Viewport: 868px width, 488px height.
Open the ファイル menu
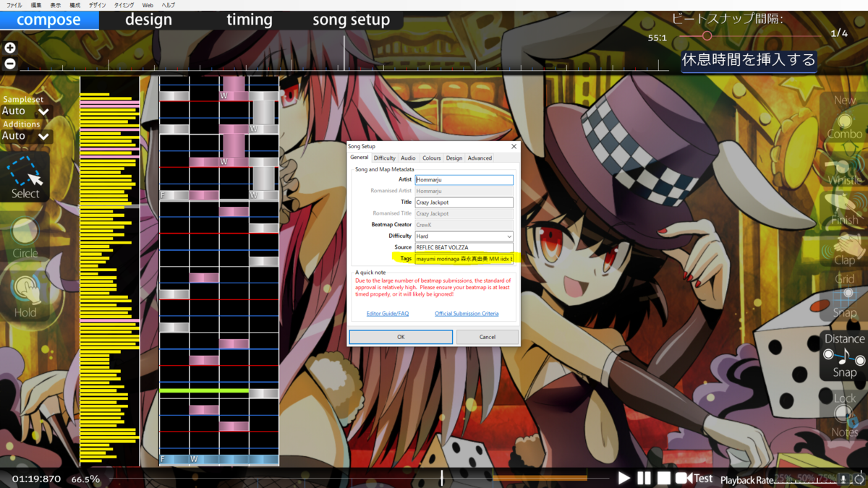(14, 5)
